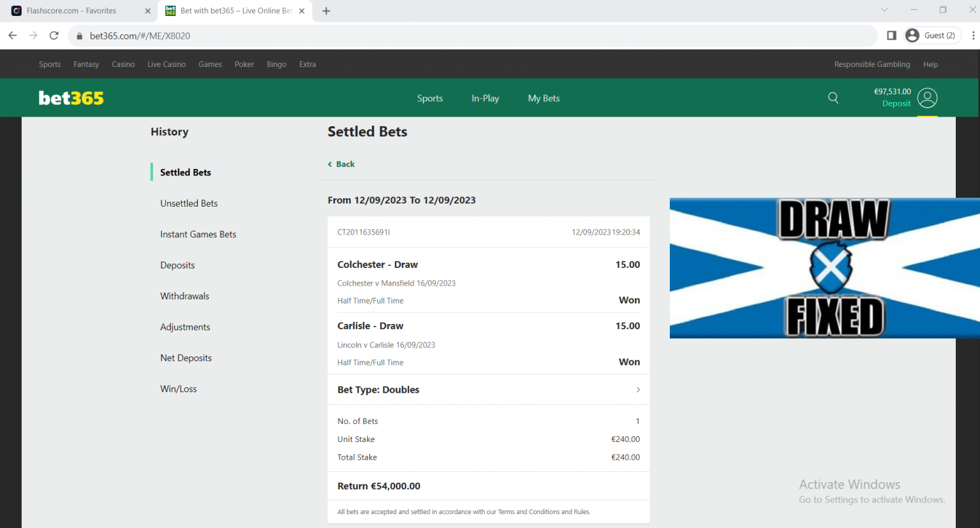
Task: Close the Flashscore.com tab
Action: click(x=147, y=11)
